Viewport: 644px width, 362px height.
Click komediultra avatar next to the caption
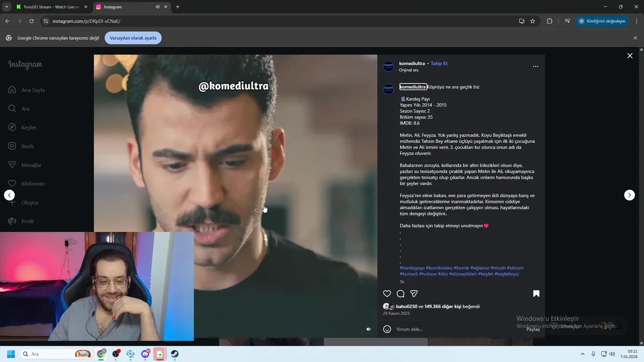[388, 89]
